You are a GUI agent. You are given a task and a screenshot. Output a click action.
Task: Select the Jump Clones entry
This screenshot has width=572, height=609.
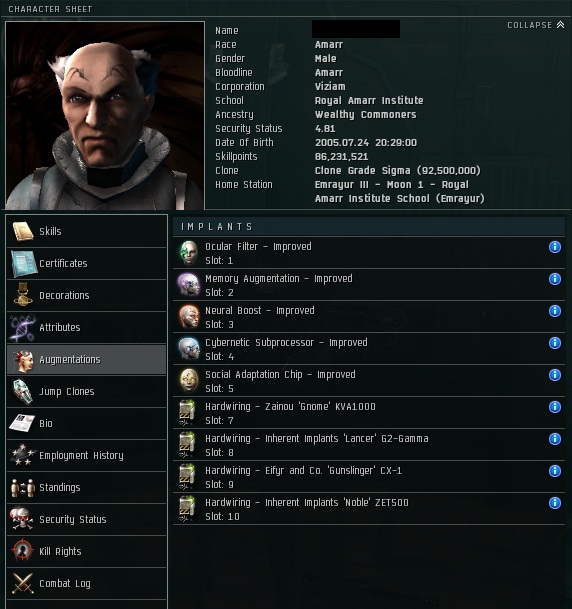coord(87,392)
